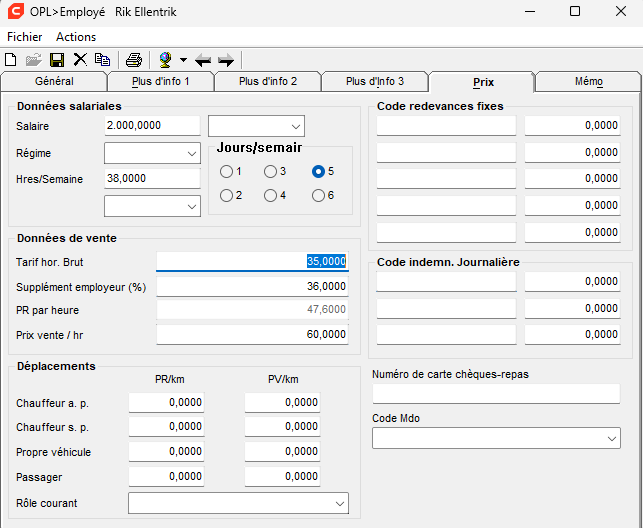
Task: Click first Code indemn. Journalière code field
Action: point(446,282)
